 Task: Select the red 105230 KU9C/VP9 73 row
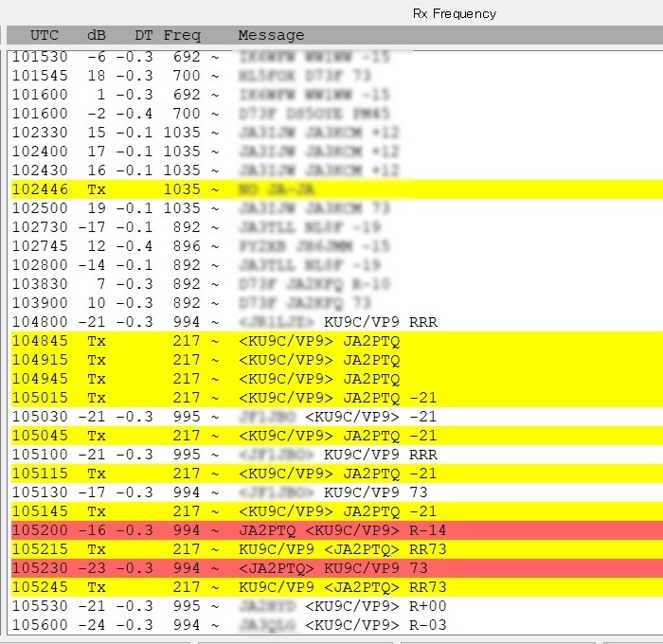336,568
